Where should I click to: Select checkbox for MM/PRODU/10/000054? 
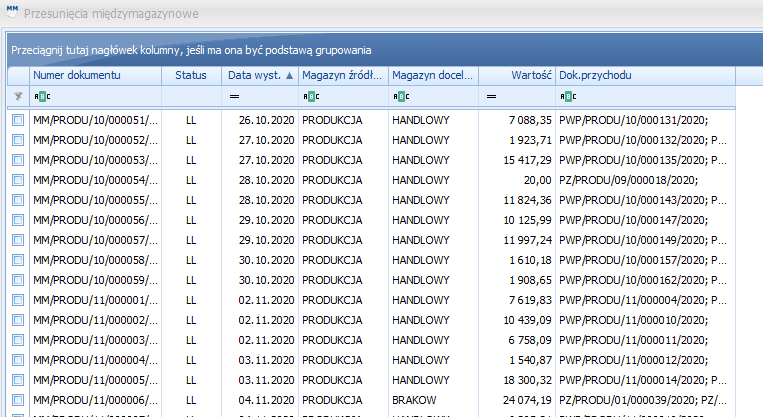(x=18, y=180)
